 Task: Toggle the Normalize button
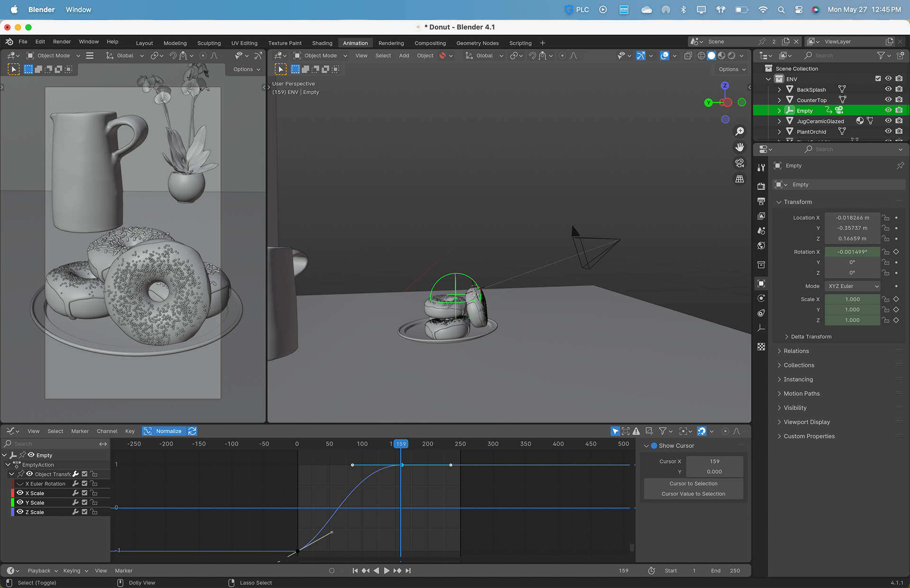(164, 431)
